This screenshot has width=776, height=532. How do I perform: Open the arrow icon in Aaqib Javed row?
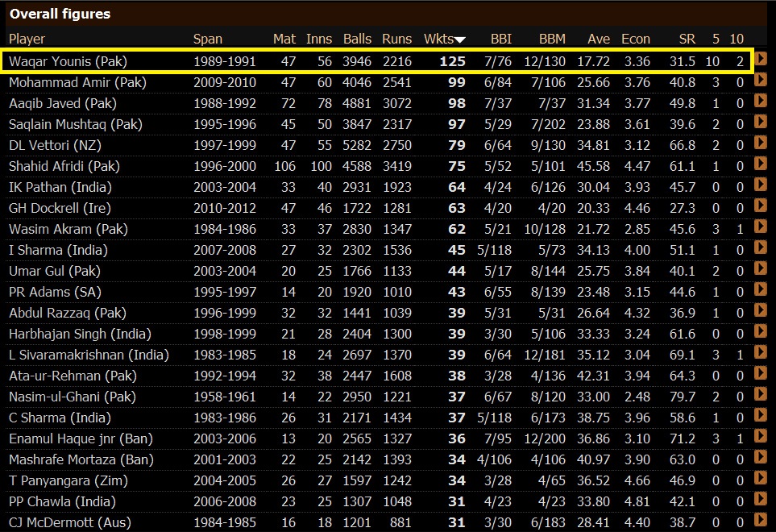tap(761, 101)
